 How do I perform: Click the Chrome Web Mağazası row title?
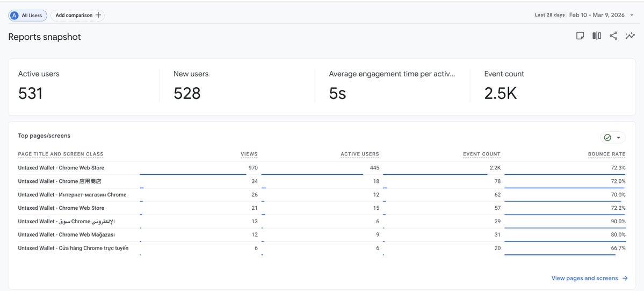pyautogui.click(x=67, y=235)
